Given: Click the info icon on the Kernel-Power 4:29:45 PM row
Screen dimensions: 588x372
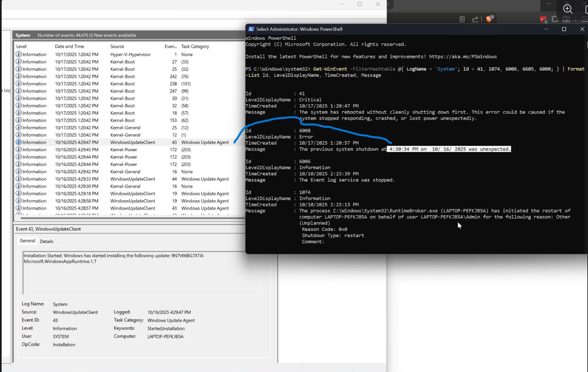Looking at the screenshot, I should coord(18,150).
